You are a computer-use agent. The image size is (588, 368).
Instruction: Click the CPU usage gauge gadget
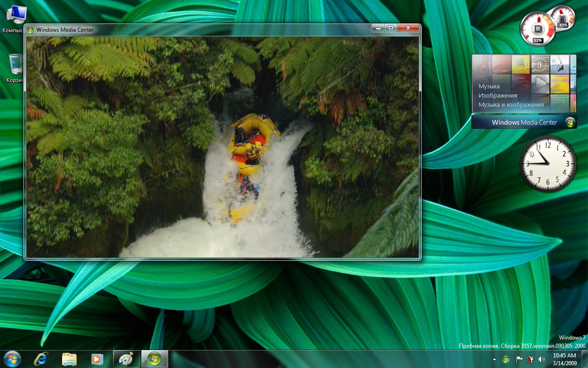(537, 29)
